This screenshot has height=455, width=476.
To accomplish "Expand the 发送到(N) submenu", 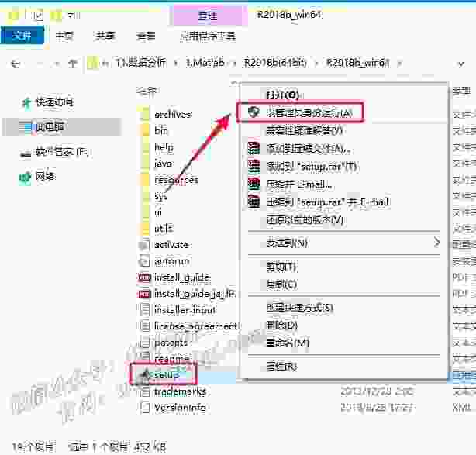I will pyautogui.click(x=344, y=243).
